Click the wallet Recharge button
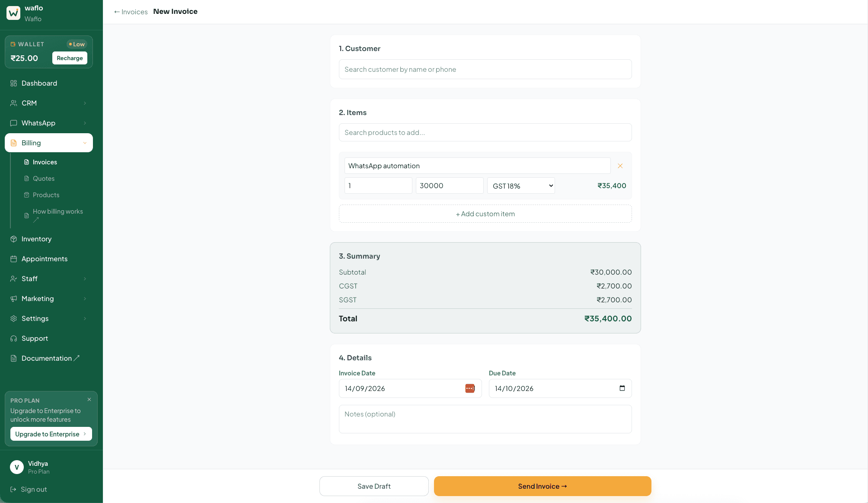868x503 pixels. coord(70,58)
